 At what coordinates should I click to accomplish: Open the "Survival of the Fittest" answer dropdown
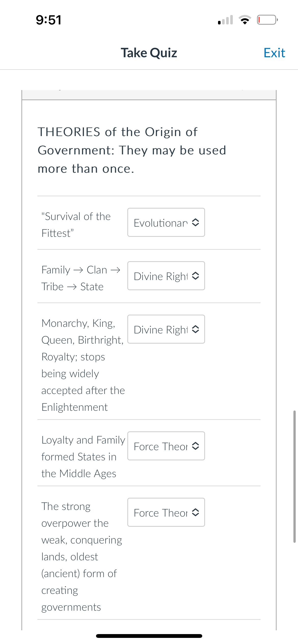166,222
